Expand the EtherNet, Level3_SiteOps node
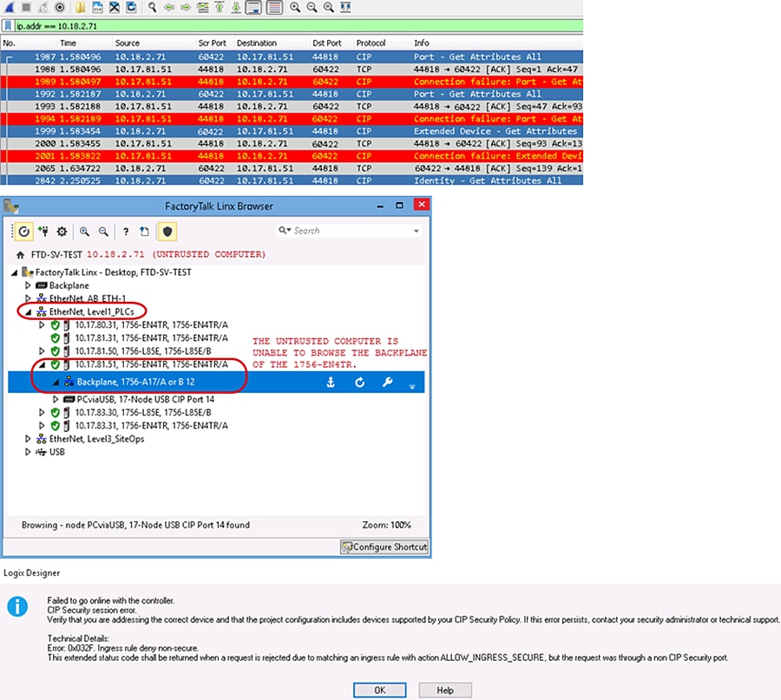This screenshot has height=700, width=781. click(x=29, y=439)
